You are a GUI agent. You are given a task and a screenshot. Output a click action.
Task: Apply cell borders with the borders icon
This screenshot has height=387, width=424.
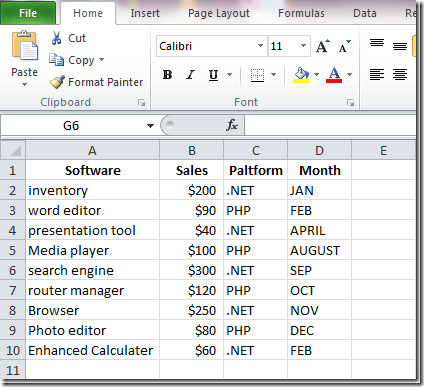click(257, 75)
